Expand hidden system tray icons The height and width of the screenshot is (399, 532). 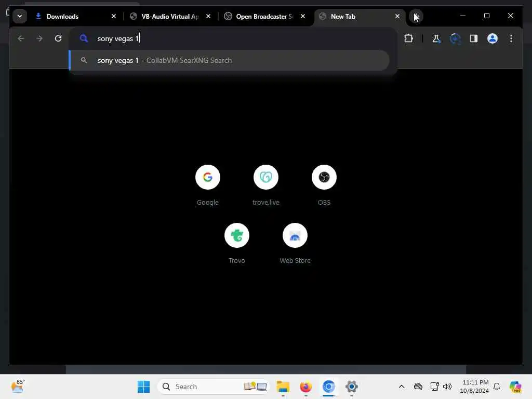tap(402, 387)
